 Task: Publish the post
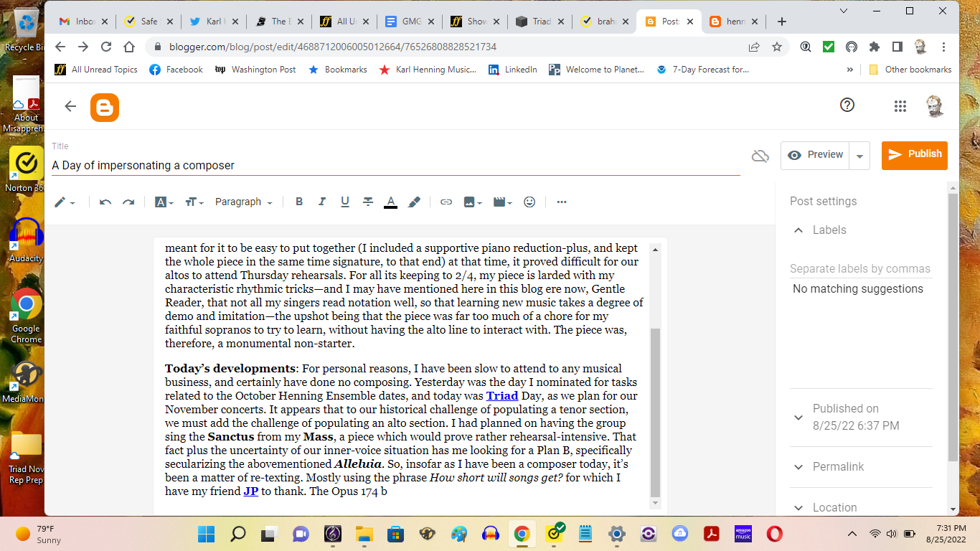(915, 155)
